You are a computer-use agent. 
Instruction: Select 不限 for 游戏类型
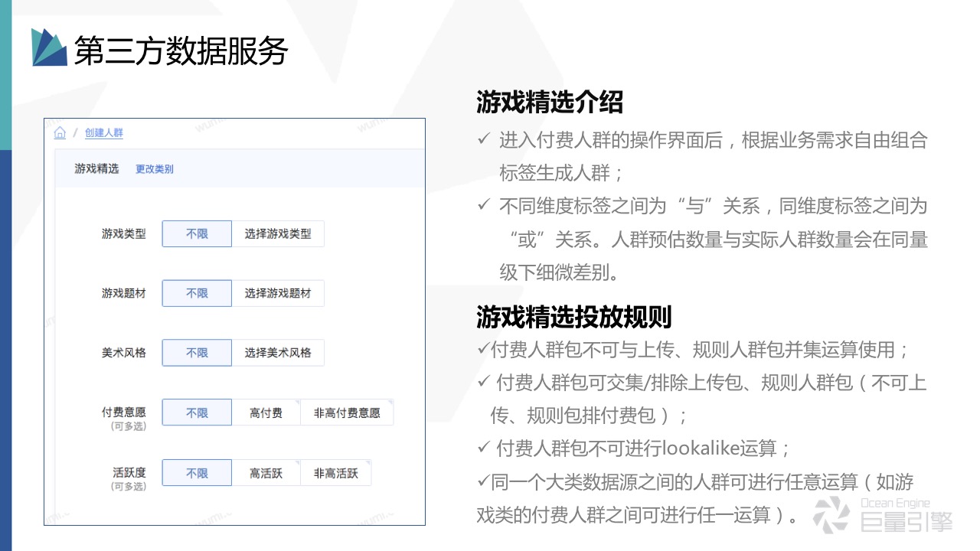point(197,233)
